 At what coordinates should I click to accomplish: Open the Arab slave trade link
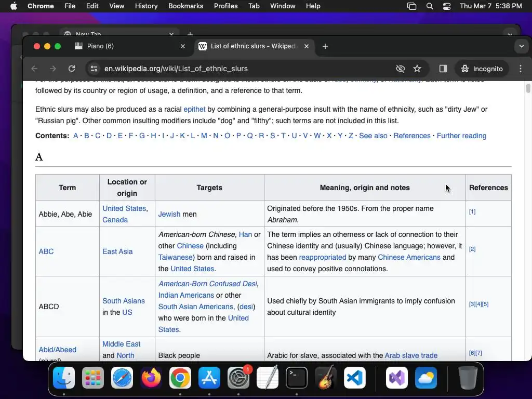pos(411,355)
